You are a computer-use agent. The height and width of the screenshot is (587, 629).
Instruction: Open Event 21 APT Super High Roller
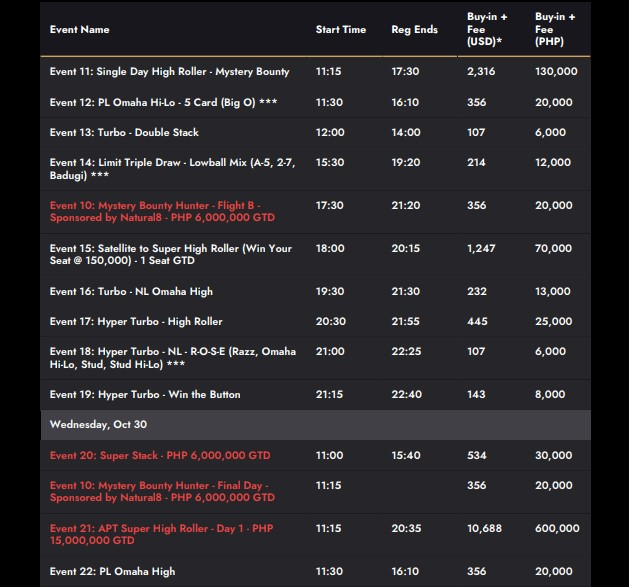pos(160,533)
